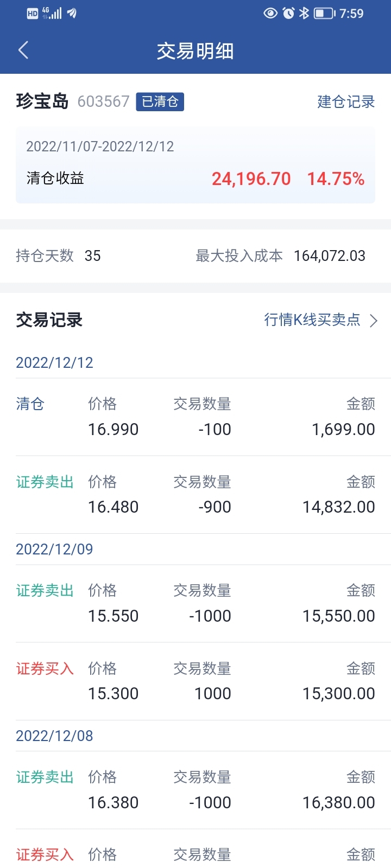391x868 pixels.
Task: Tap the eye comfort status icon
Action: tap(270, 13)
